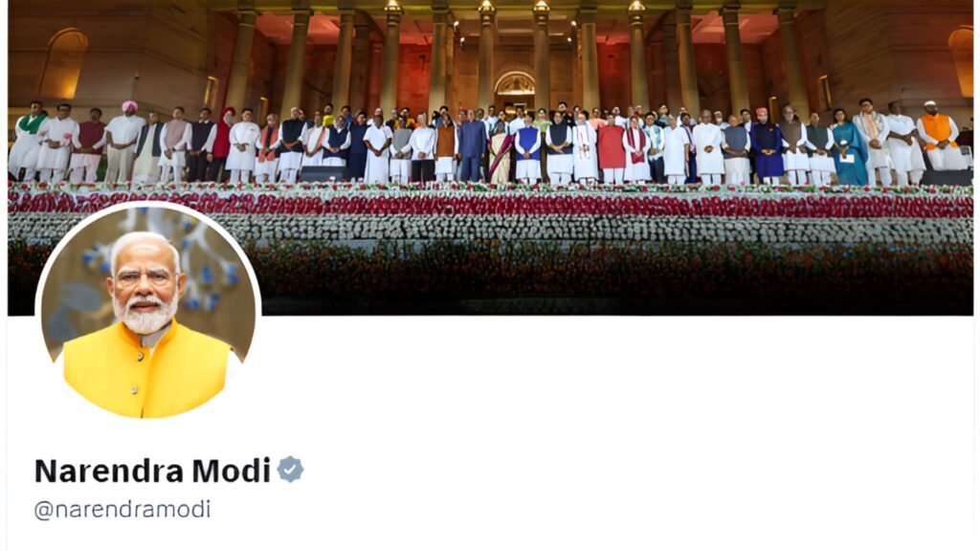This screenshot has width=980, height=551.
Task: Click the Narendra Modi display name
Action: 152,471
